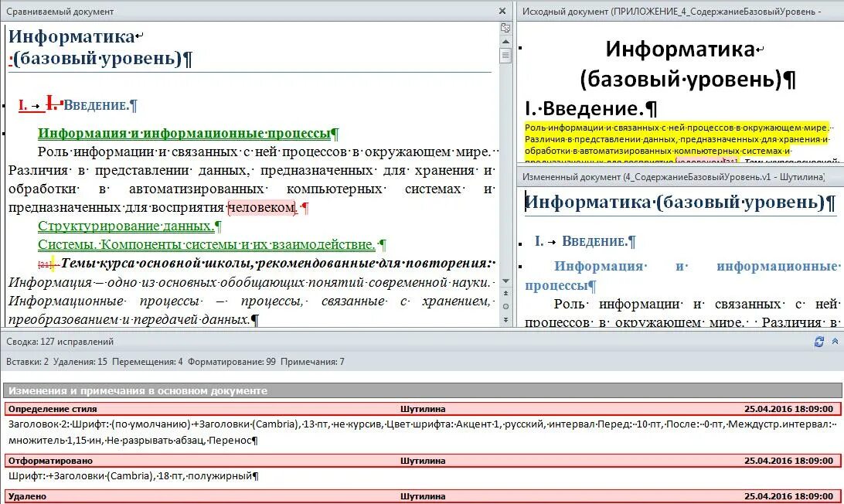Click the Примечания: 7 counter
Screen dimensions: 844x504
tap(312, 361)
